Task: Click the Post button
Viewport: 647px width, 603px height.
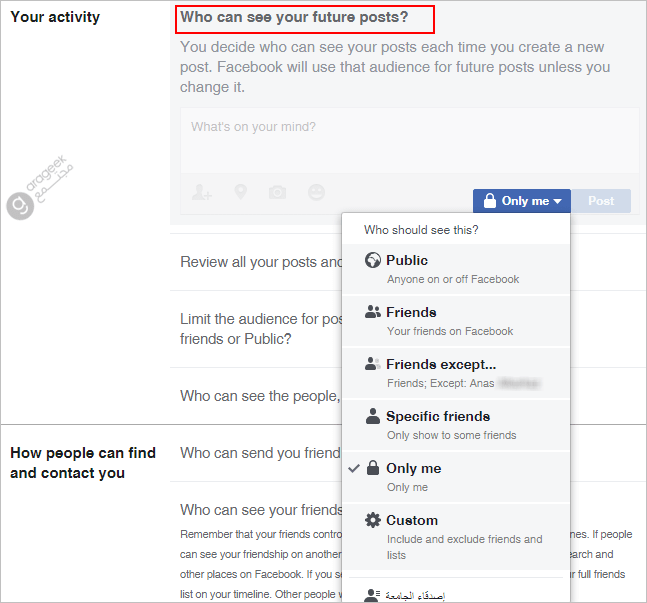Action: pyautogui.click(x=601, y=201)
